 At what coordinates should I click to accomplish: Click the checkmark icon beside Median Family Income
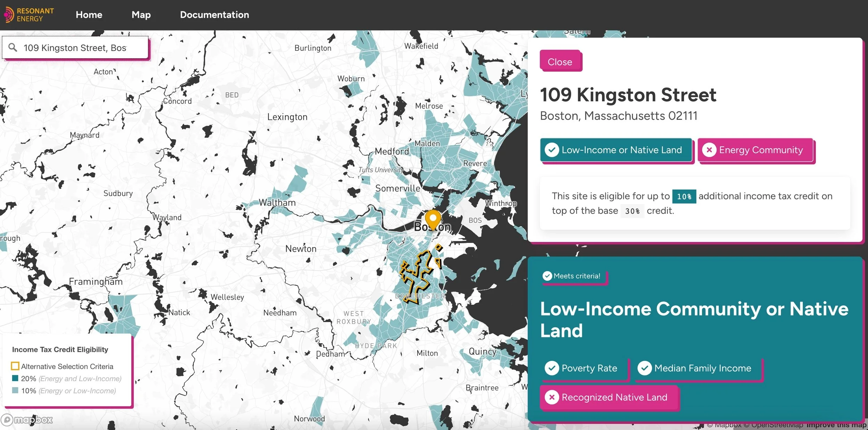pyautogui.click(x=644, y=368)
